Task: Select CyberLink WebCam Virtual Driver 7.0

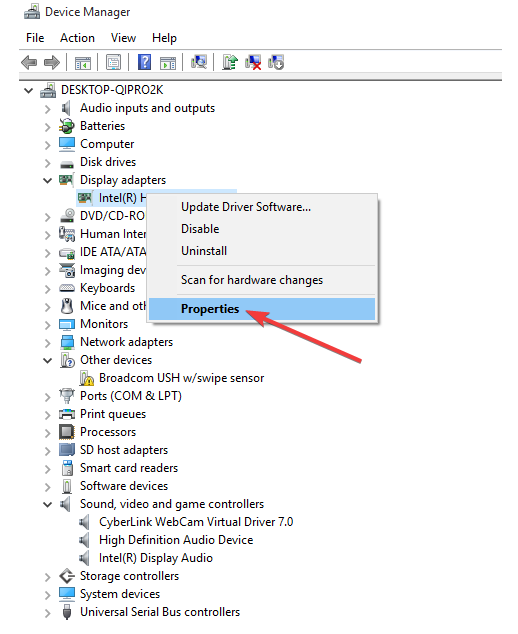Action: click(x=196, y=522)
